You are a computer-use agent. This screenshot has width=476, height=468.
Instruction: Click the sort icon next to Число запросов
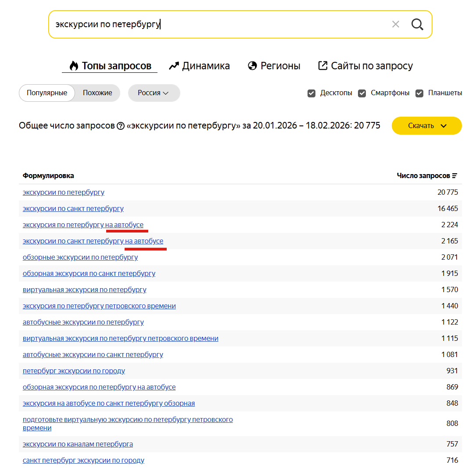[x=454, y=175]
